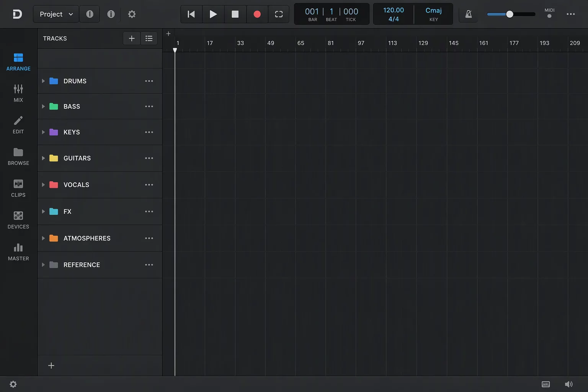Switch to the Edit view
The width and height of the screenshot is (588, 392).
[x=18, y=125]
